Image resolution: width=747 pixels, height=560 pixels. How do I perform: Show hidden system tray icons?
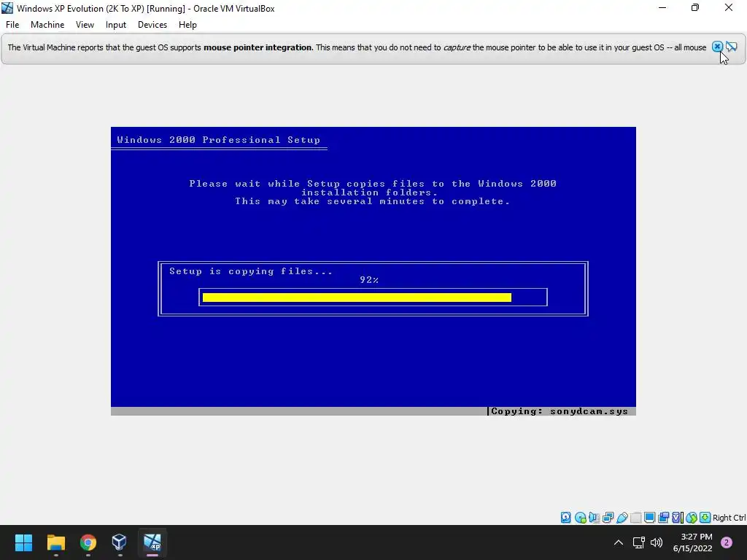619,542
